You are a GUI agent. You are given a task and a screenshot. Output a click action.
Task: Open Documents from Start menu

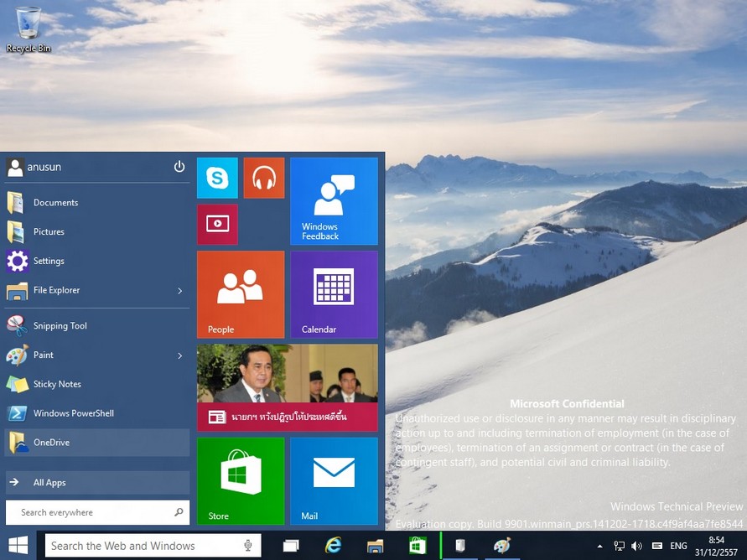(97, 203)
